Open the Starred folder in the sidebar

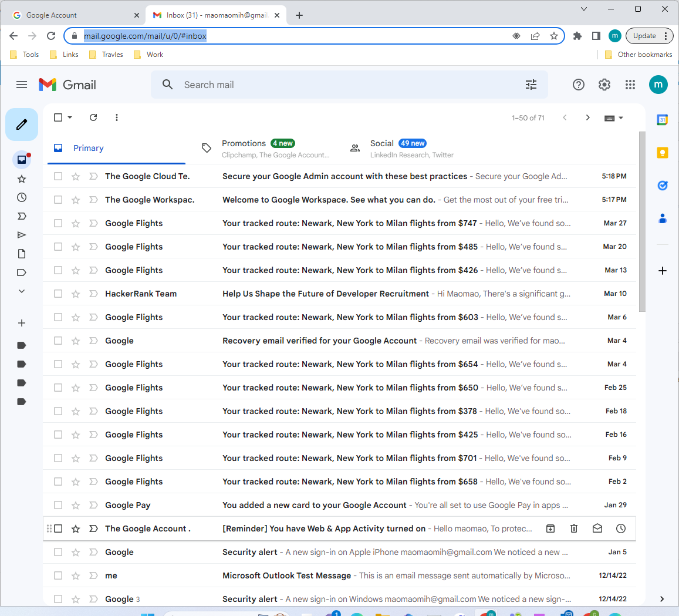pos(22,179)
